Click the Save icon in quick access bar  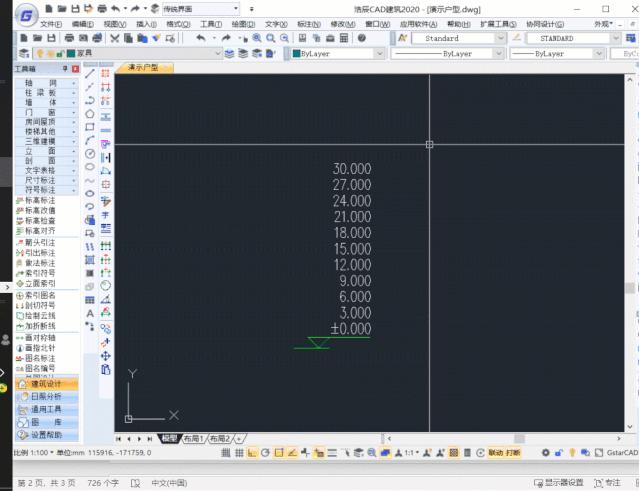pos(75,9)
